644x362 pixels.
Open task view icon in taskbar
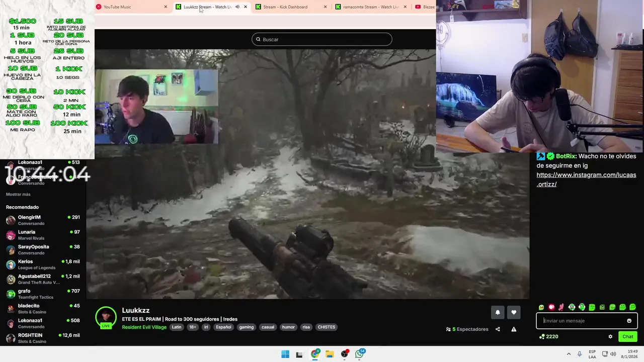(x=299, y=354)
